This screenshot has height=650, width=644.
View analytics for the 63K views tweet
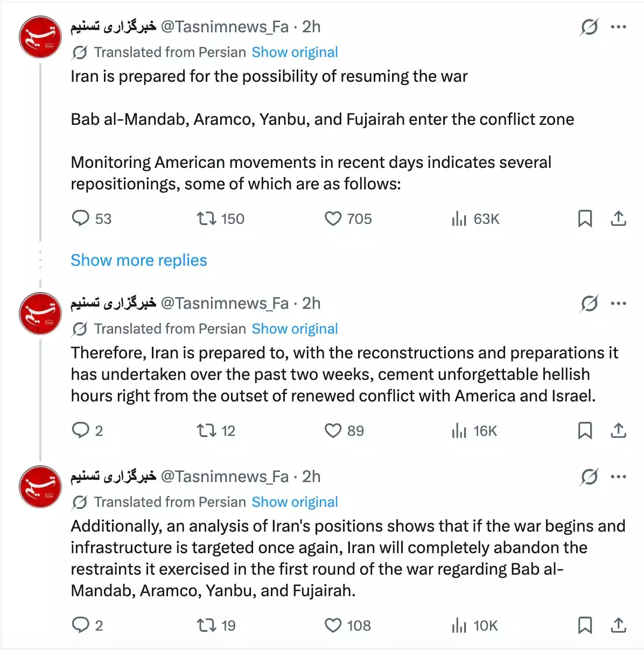click(x=459, y=218)
